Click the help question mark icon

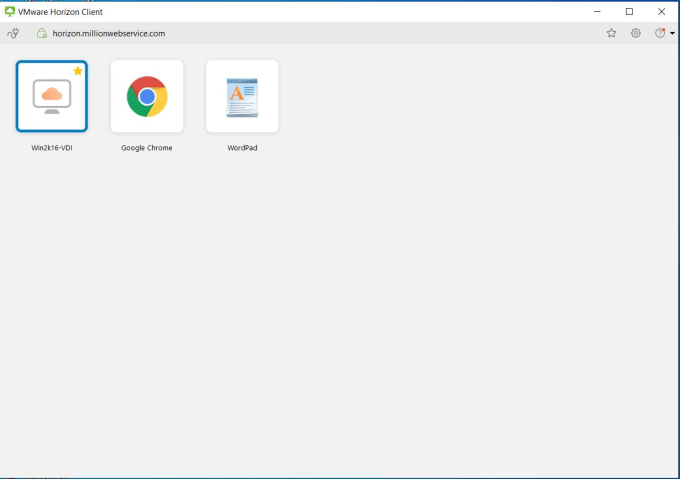coord(660,33)
